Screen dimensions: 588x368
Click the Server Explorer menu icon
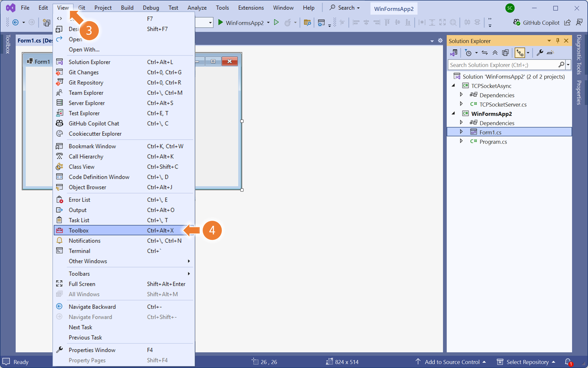click(x=60, y=103)
